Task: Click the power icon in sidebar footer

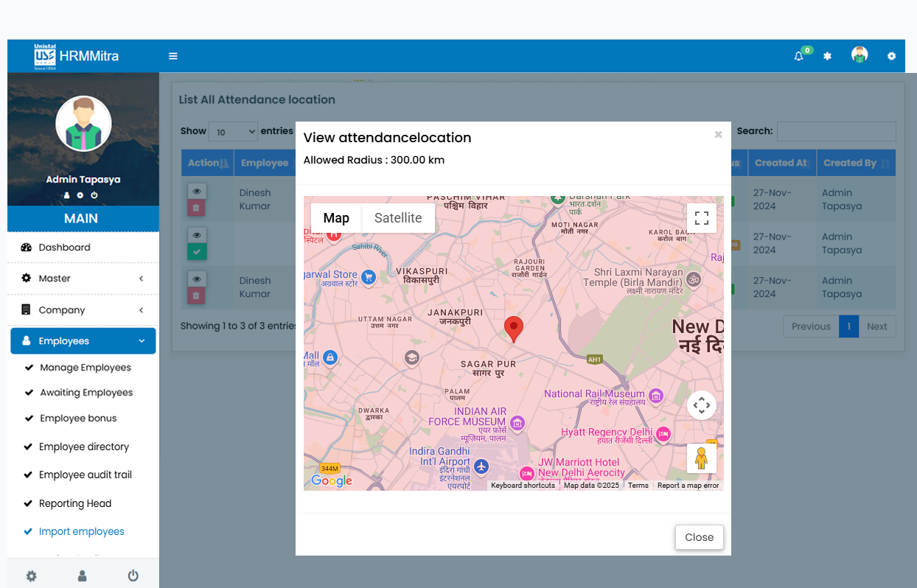Action: [x=133, y=576]
